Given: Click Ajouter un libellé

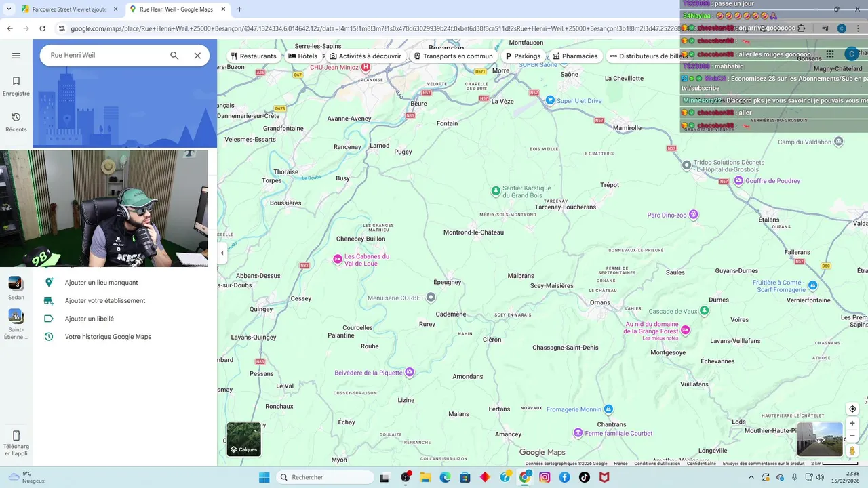Looking at the screenshot, I should click(x=89, y=319).
